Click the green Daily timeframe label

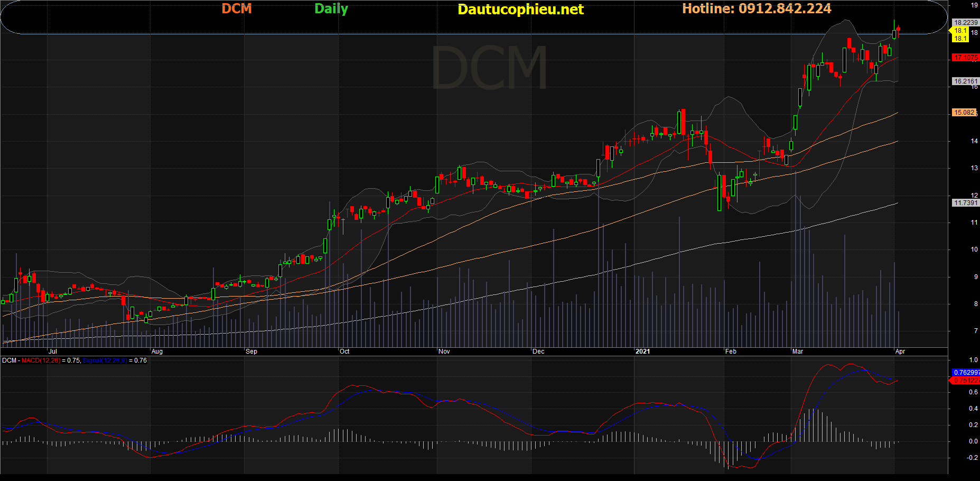coord(331,9)
